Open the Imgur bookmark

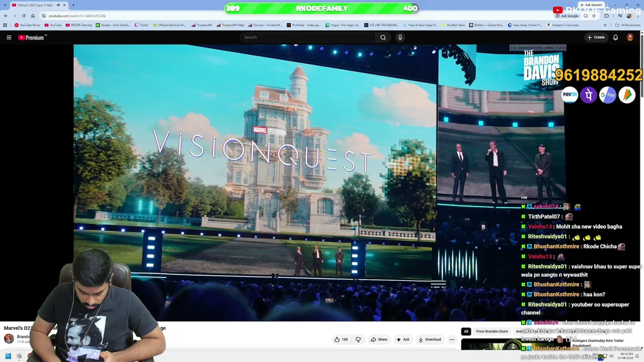pos(343,25)
